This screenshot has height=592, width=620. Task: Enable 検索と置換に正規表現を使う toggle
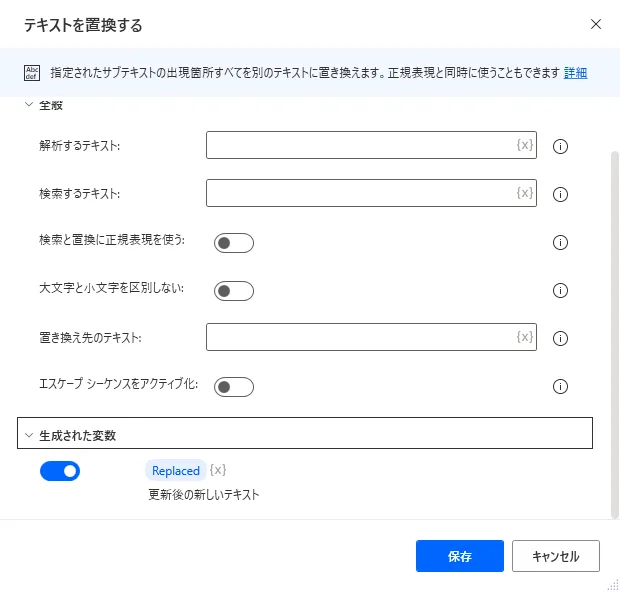(x=234, y=243)
